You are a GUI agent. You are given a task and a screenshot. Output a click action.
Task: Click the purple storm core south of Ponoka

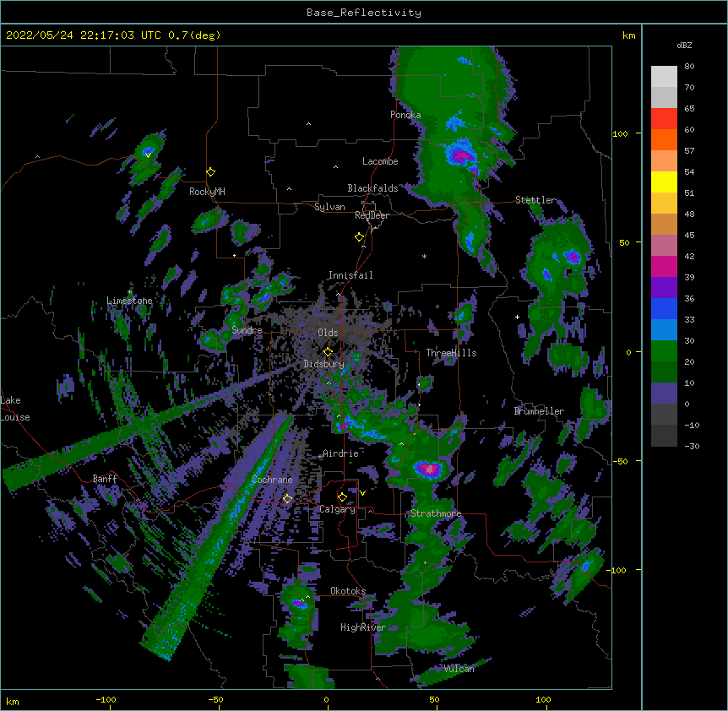(461, 156)
